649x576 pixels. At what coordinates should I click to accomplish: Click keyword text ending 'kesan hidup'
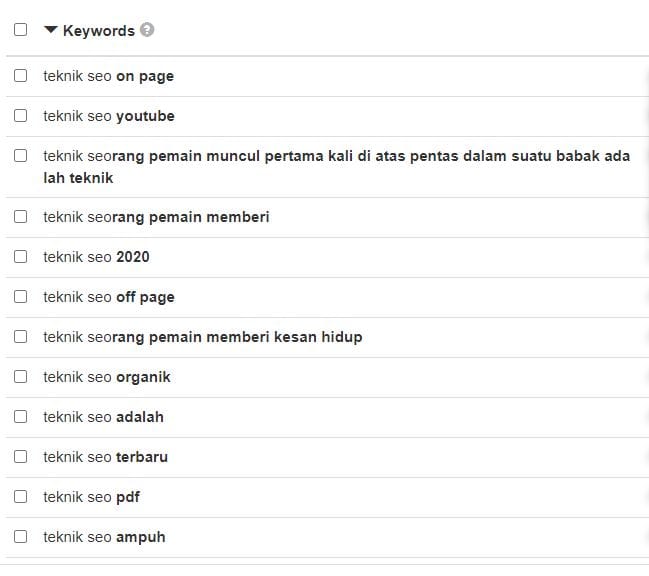click(203, 337)
